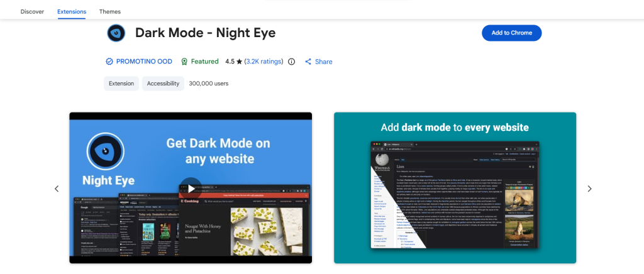Click the Share label
The width and height of the screenshot is (644, 274).
(x=324, y=62)
